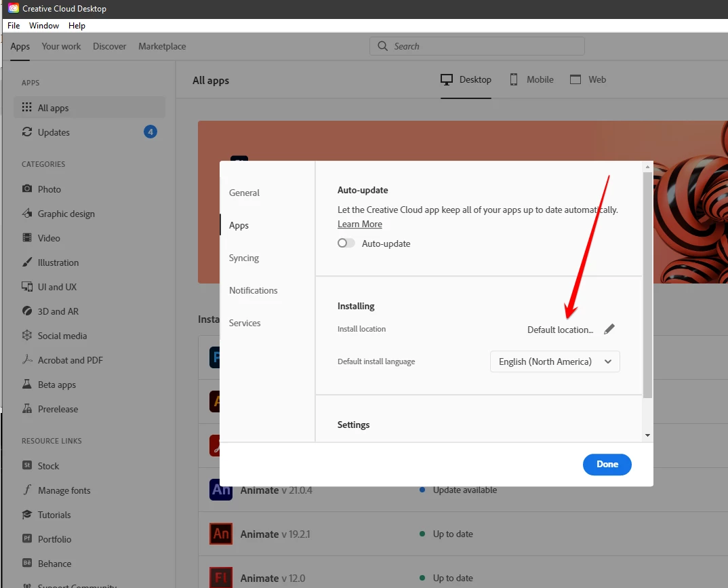Open the All apps grid icon
The image size is (728, 588).
pos(27,107)
